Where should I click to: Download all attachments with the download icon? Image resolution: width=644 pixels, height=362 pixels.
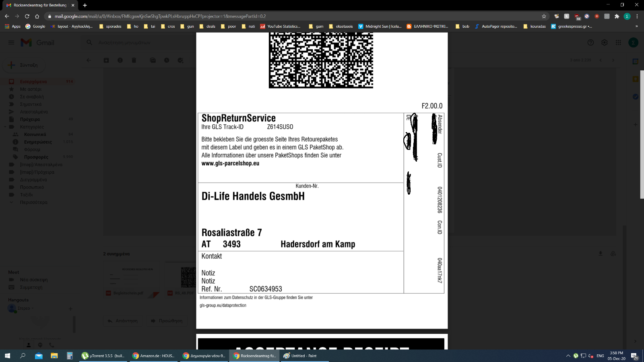(601, 253)
